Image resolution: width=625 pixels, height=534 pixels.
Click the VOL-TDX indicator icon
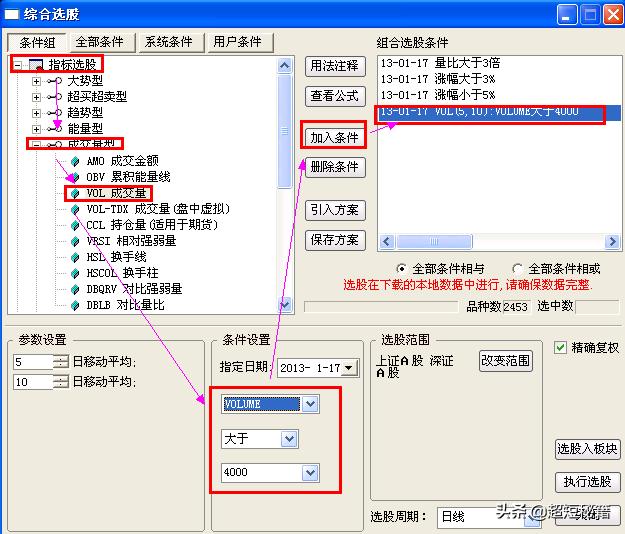point(75,209)
